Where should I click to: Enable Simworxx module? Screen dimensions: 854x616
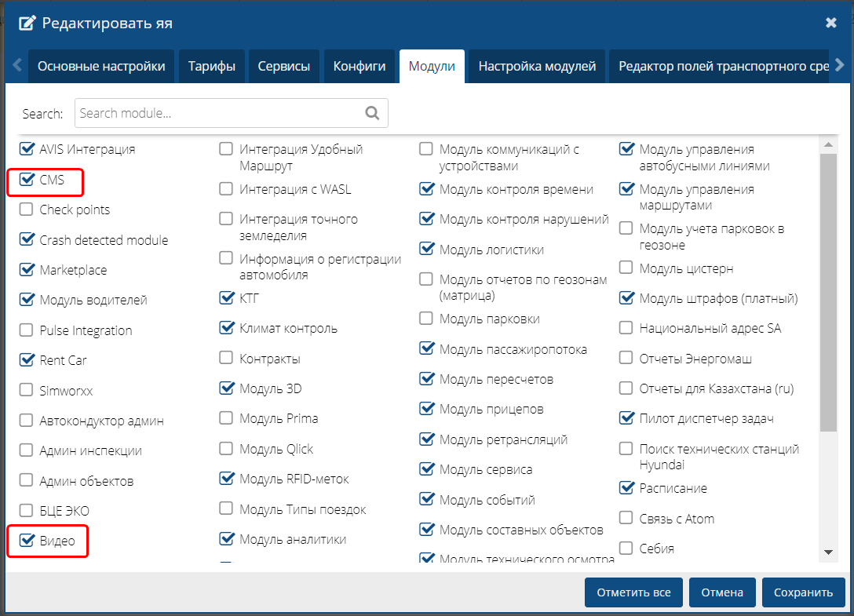[x=26, y=390]
